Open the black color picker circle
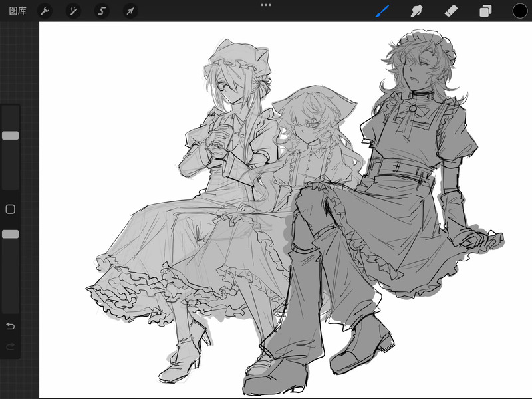Screen dimensions: 532x399 click(520, 11)
